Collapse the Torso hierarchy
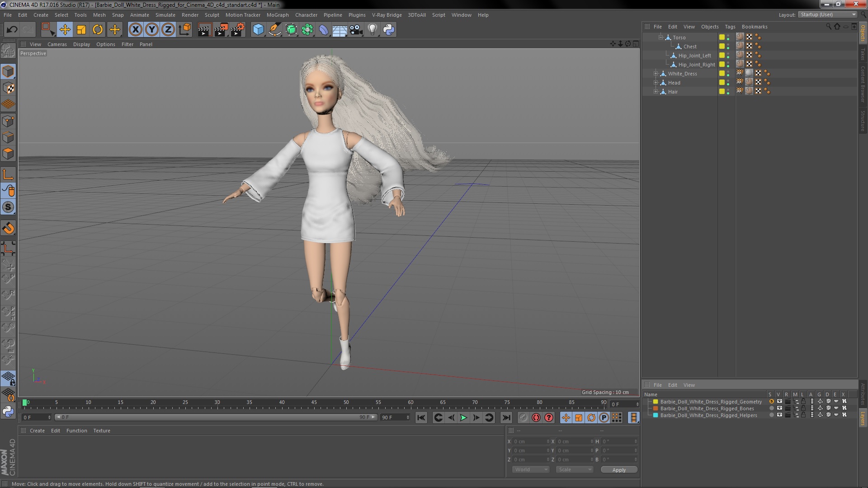The width and height of the screenshot is (868, 488). click(x=660, y=37)
